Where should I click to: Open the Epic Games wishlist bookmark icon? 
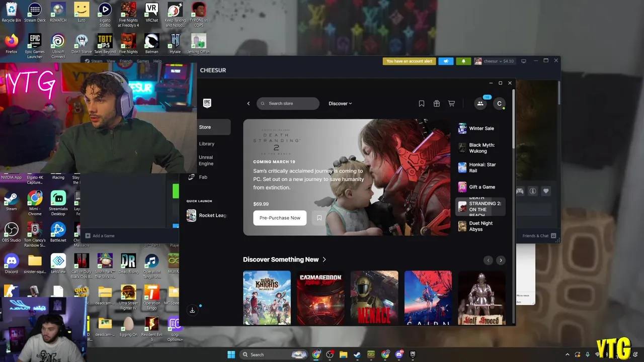[x=422, y=104]
